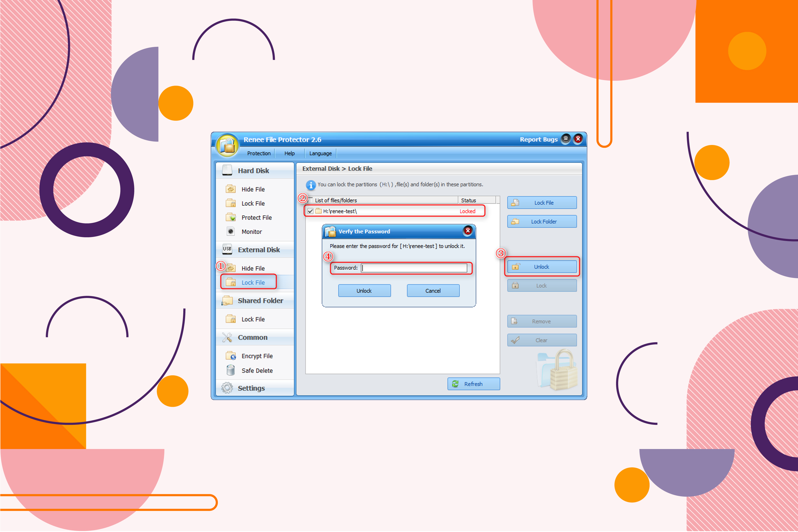Close the Renee File Protector main window
798x532 pixels.
click(578, 139)
